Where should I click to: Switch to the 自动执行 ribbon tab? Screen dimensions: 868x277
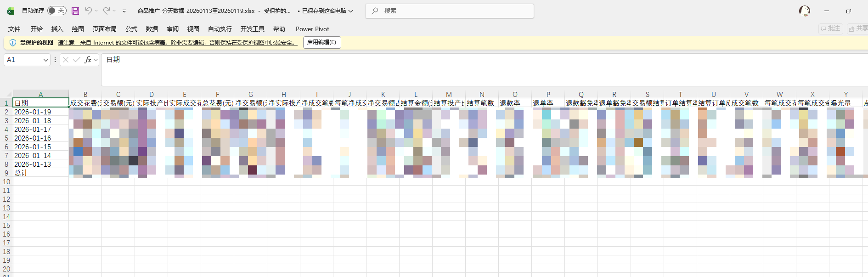coord(220,29)
